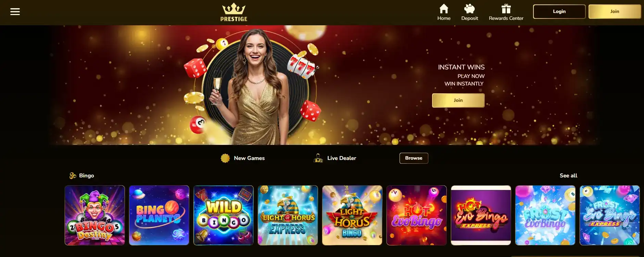This screenshot has width=644, height=257.
Task: Click the Browse button
Action: (x=414, y=158)
